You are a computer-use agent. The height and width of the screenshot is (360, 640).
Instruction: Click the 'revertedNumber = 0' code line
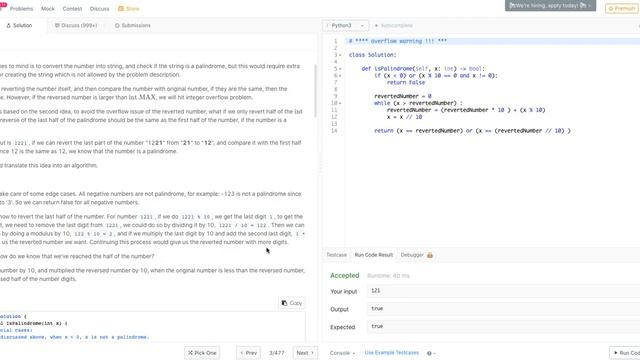coord(402,96)
